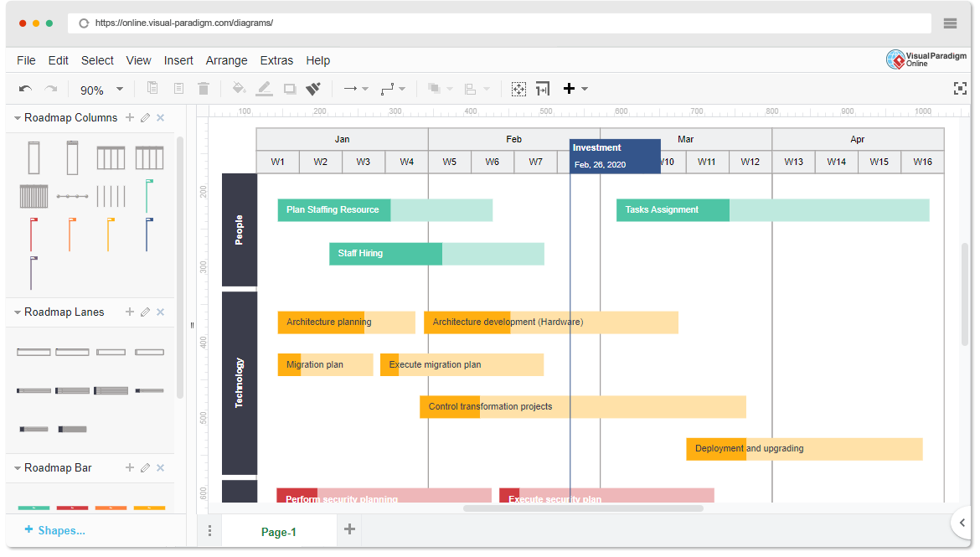Select the Architecture planning bar
980x557 pixels.
tap(346, 322)
